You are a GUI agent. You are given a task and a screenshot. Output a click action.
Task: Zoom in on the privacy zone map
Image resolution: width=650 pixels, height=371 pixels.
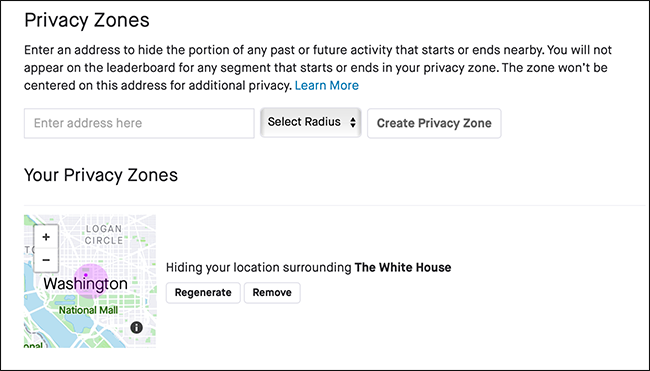46,237
